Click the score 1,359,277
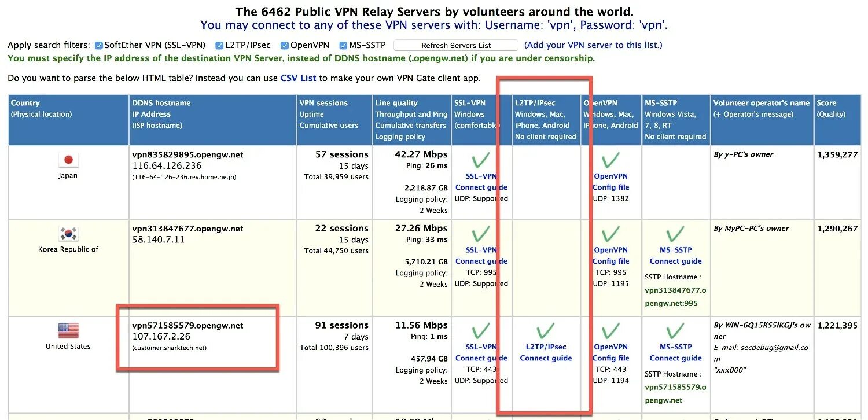The image size is (868, 420). click(x=837, y=155)
